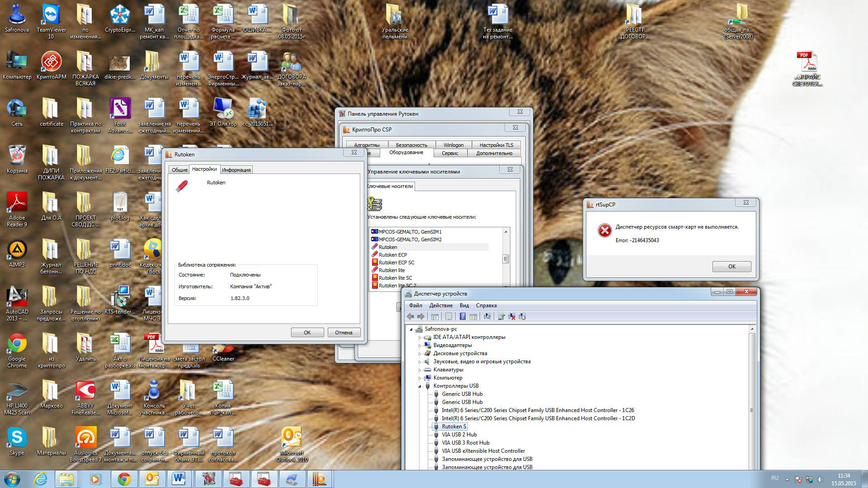The height and width of the screenshot is (488, 868).
Task: Open the Действие menu
Action: 440,305
